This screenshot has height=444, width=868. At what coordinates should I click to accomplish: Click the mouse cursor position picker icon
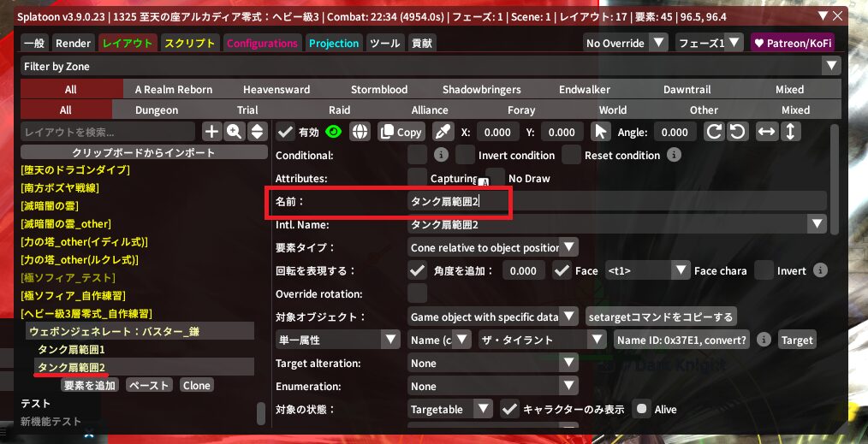(x=601, y=132)
